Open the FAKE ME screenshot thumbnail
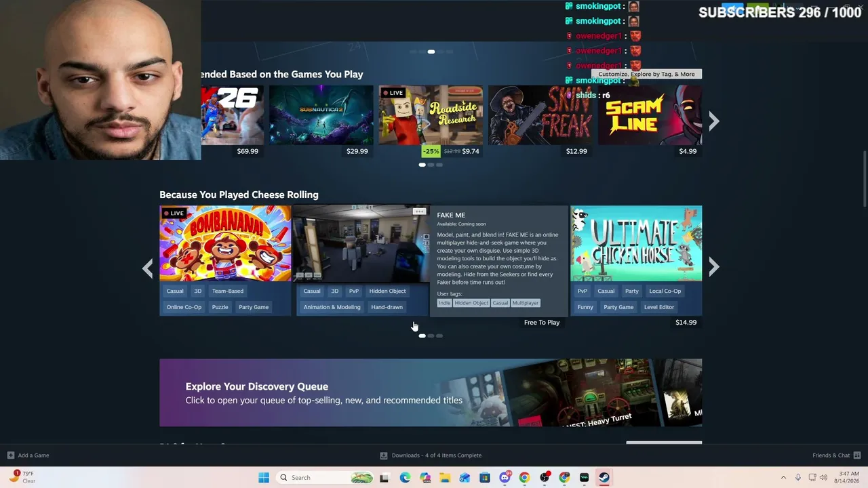Screen dimensions: 868x488 363,243
